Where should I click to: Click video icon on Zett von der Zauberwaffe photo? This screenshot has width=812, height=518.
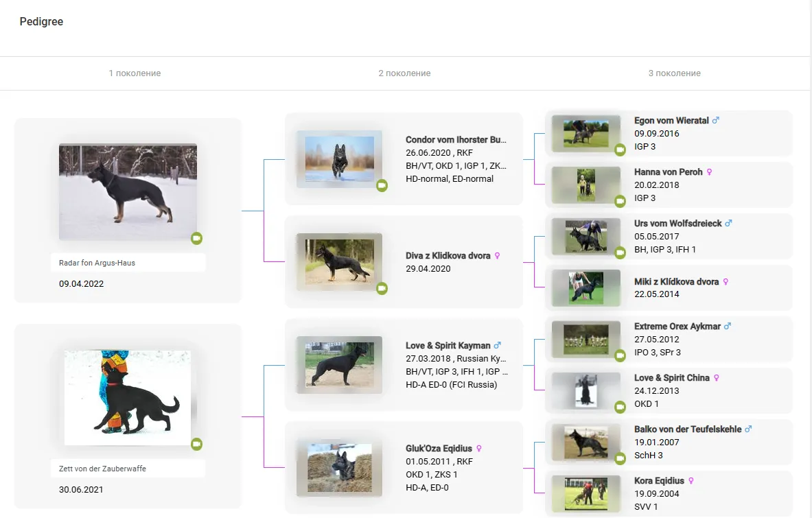coord(196,444)
